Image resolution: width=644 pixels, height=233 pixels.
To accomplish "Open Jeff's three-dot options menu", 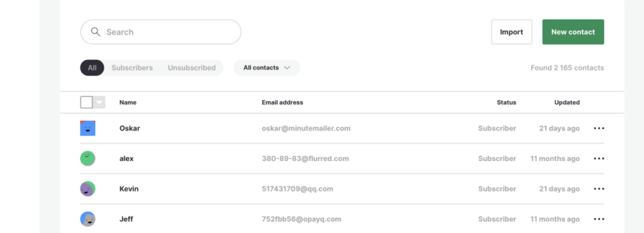I will click(x=599, y=219).
